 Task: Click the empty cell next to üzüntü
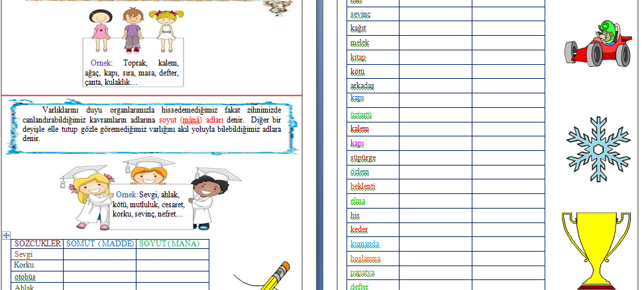[435, 115]
